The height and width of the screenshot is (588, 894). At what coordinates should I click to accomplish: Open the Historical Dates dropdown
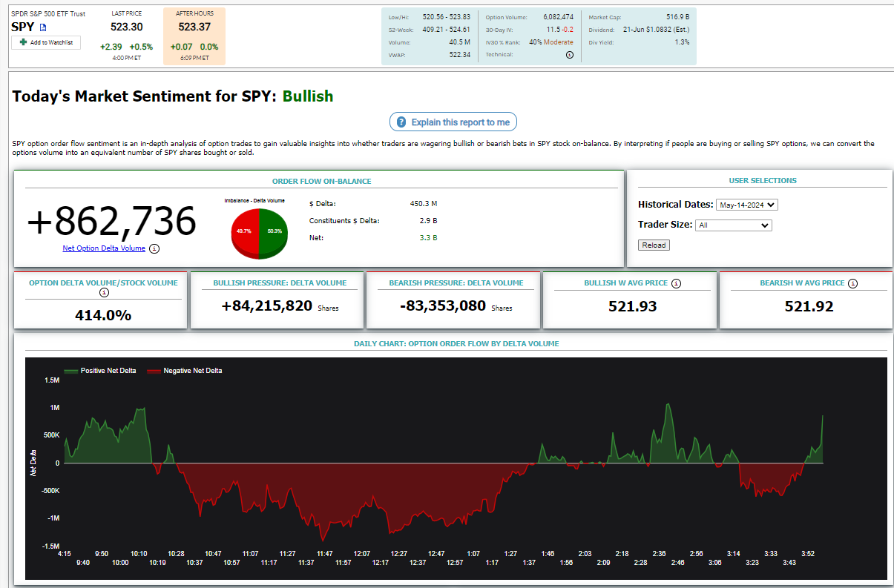point(747,205)
